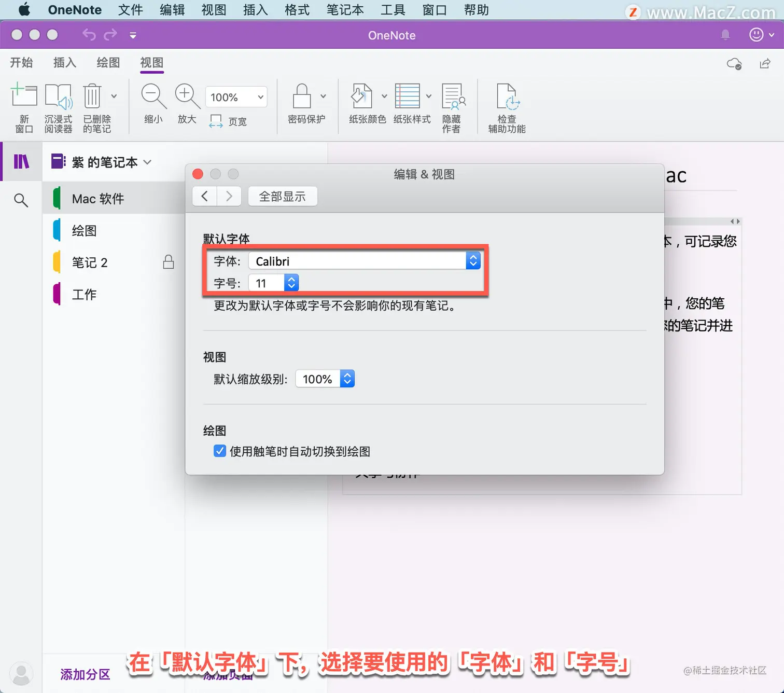Click the cloud sync status icon
The width and height of the screenshot is (784, 693).
point(734,64)
